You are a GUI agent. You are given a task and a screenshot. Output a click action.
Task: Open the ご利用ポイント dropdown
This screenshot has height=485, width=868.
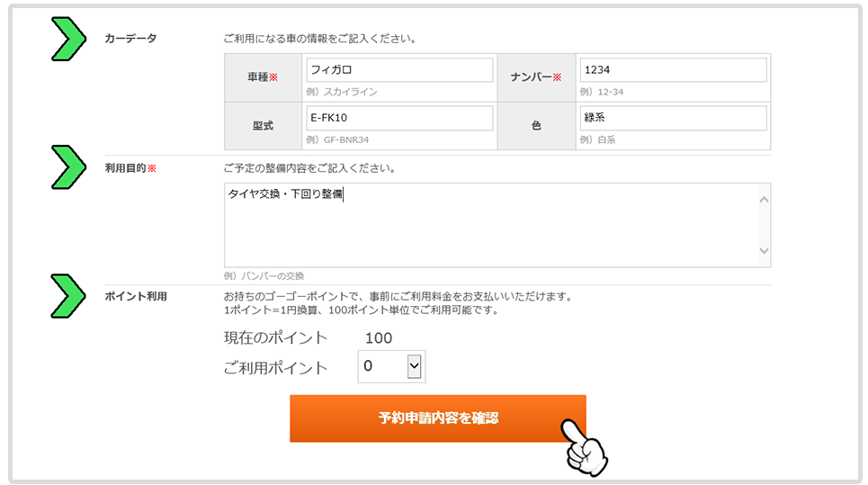click(391, 366)
